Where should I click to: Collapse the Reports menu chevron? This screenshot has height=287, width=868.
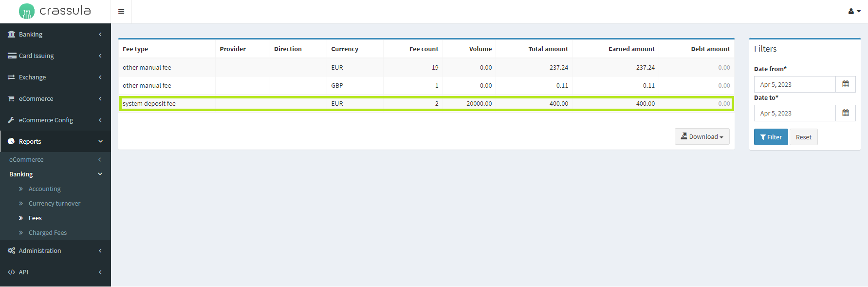point(100,141)
